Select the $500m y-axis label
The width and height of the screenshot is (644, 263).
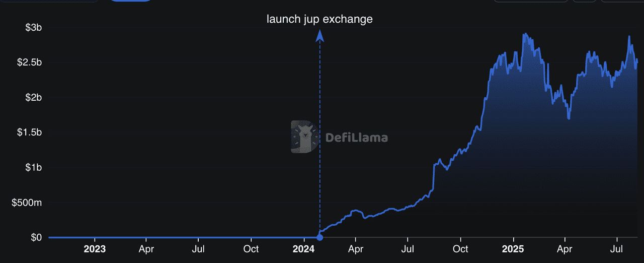click(x=28, y=203)
